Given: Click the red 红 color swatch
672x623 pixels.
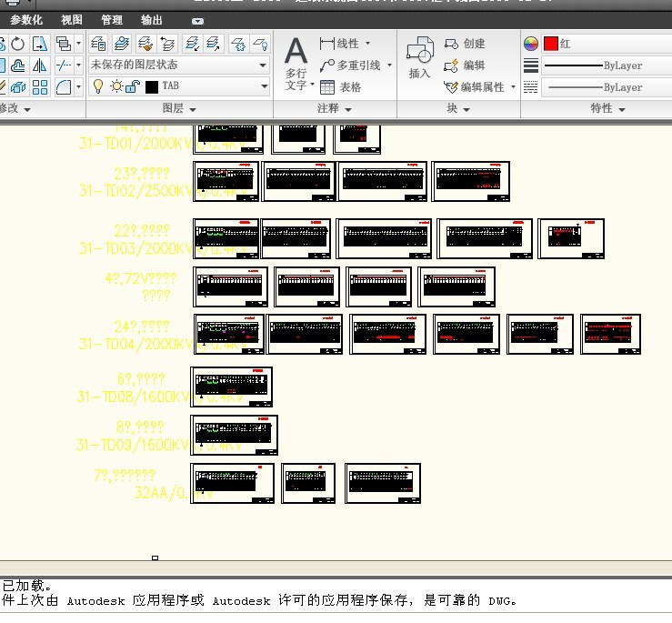Looking at the screenshot, I should (551, 44).
